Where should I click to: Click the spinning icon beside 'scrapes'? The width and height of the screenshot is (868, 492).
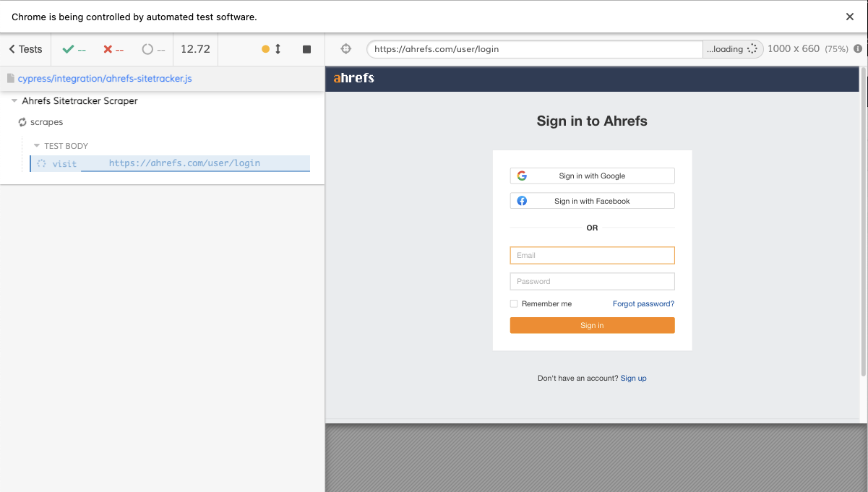point(22,122)
